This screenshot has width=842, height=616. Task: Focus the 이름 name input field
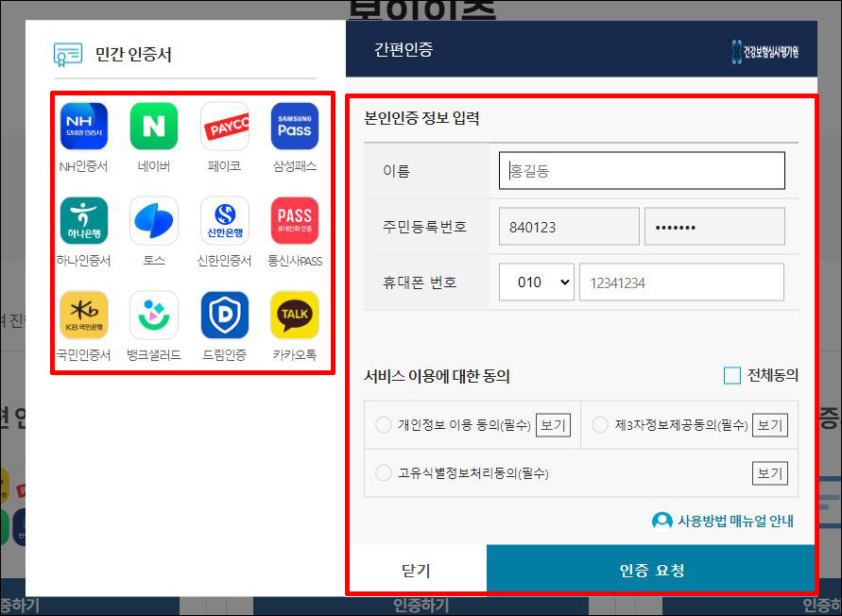coord(642,171)
